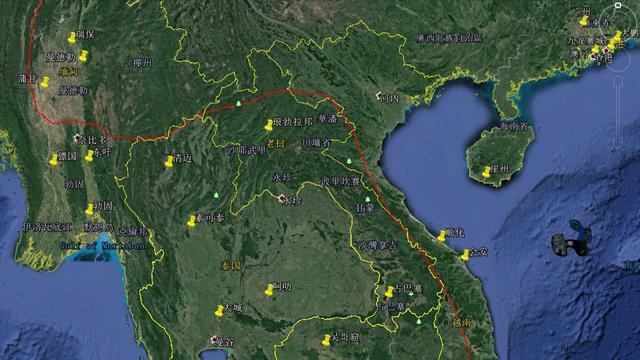The width and height of the screenshot is (640, 360).
Task: Click the 川圹省 province label
Action: tap(316, 143)
